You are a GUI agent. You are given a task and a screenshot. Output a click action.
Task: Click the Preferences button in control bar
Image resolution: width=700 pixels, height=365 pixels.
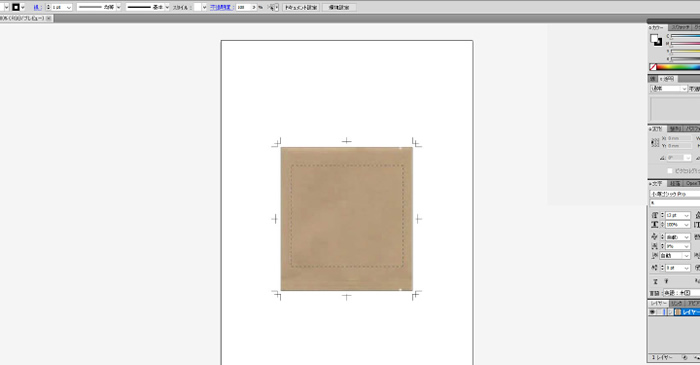[339, 7]
